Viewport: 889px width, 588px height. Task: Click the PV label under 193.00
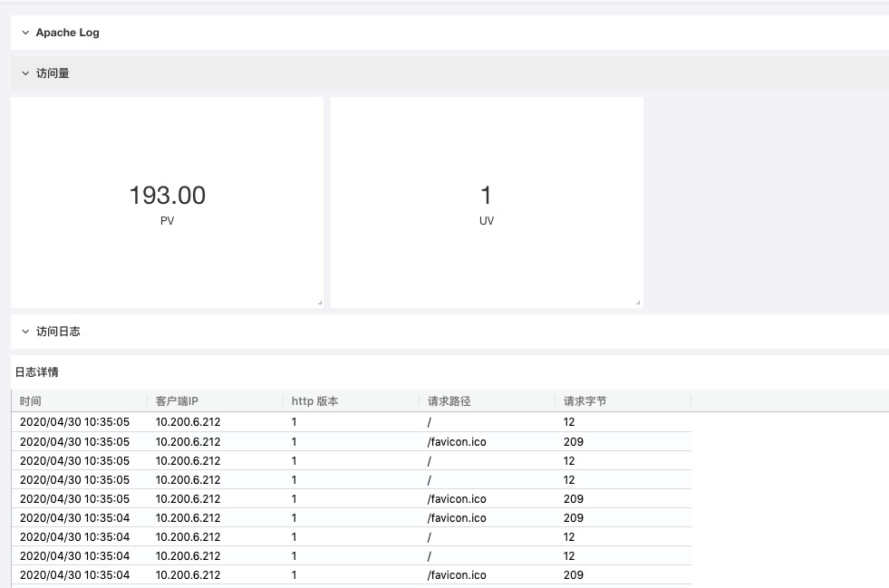(168, 221)
